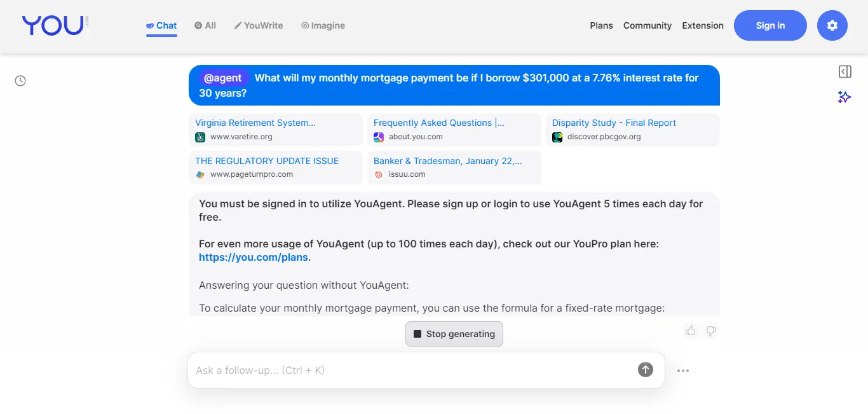Open the Community link

point(648,25)
